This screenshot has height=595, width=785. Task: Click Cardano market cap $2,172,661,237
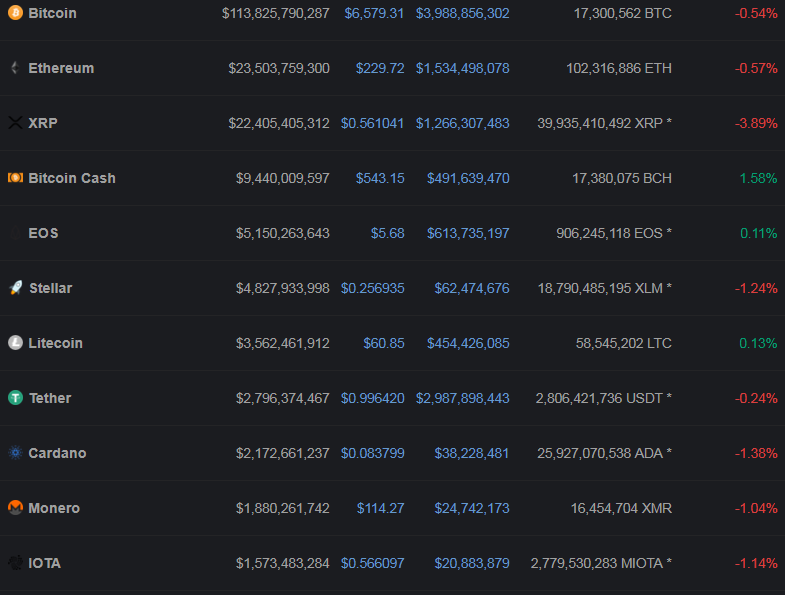click(x=282, y=453)
